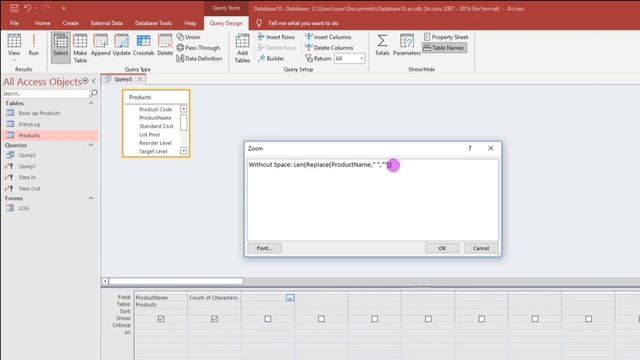Screen dimensions: 640x360
Task: Click the horizontal scrollbar left arrow
Action: pos(105,281)
